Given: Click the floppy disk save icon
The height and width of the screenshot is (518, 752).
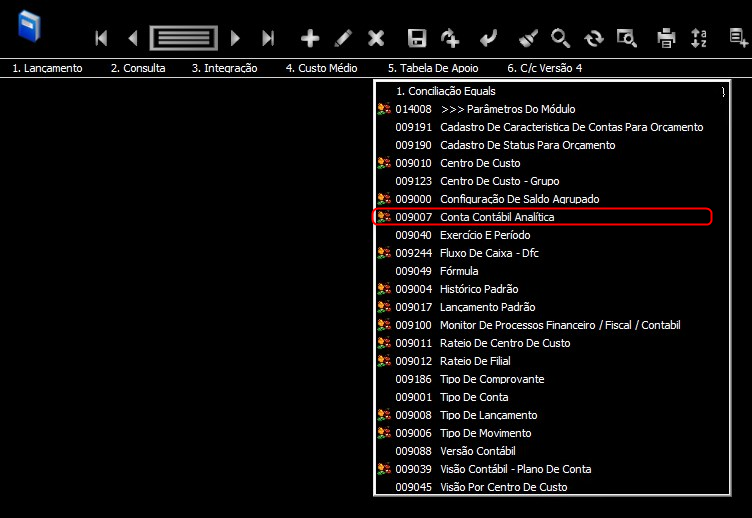Looking at the screenshot, I should pos(417,38).
